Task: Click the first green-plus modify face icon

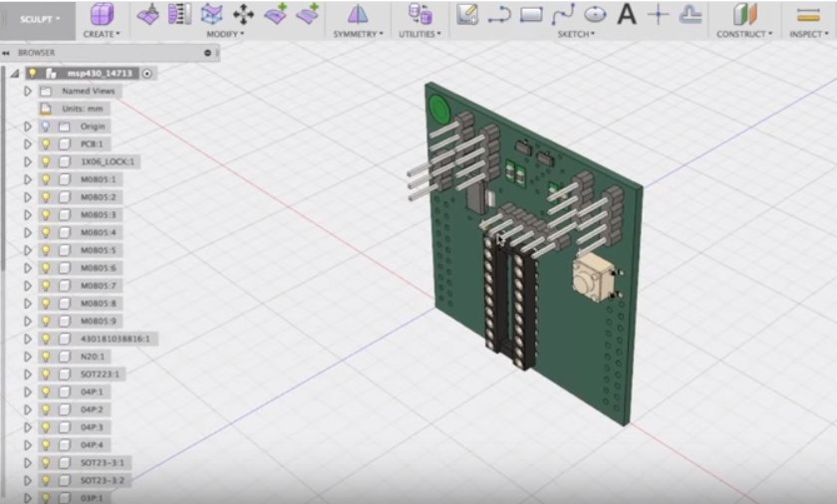Action: (x=276, y=14)
